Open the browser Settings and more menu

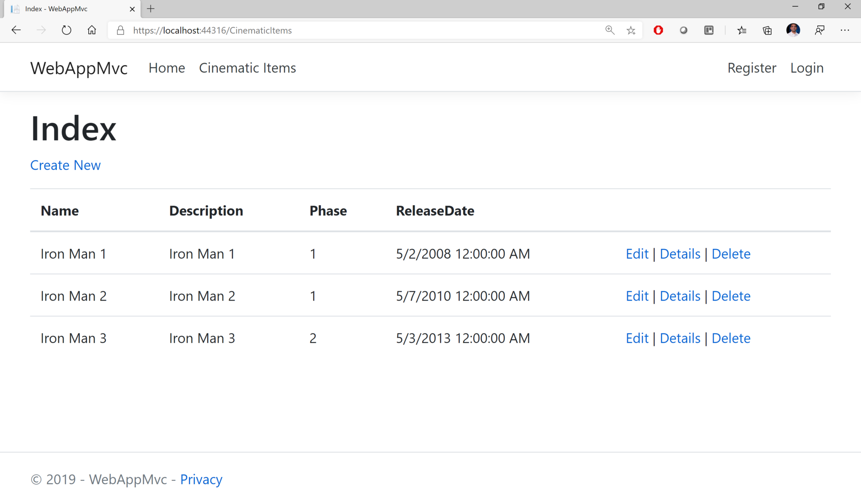point(845,30)
